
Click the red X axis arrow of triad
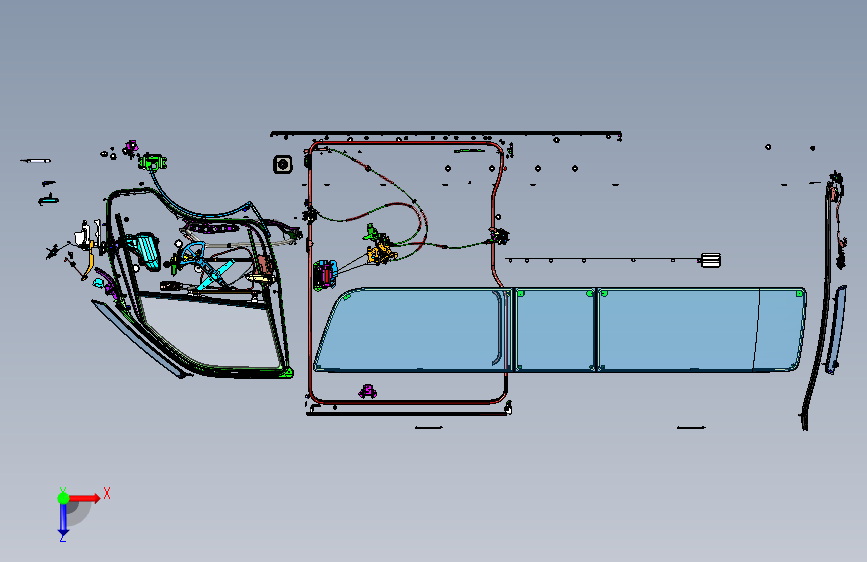coord(85,498)
